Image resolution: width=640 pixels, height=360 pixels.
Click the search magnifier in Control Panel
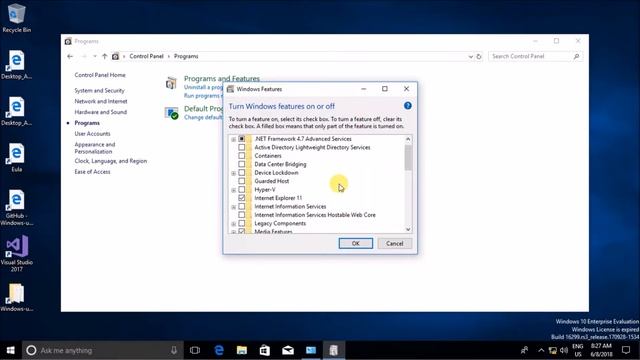pyautogui.click(x=576, y=56)
